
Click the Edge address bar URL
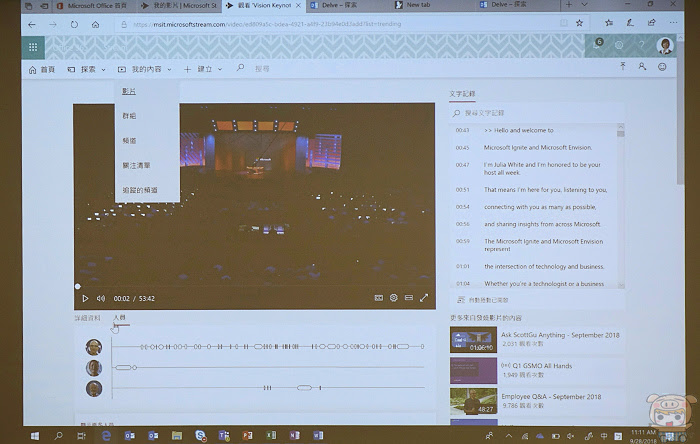click(x=267, y=24)
